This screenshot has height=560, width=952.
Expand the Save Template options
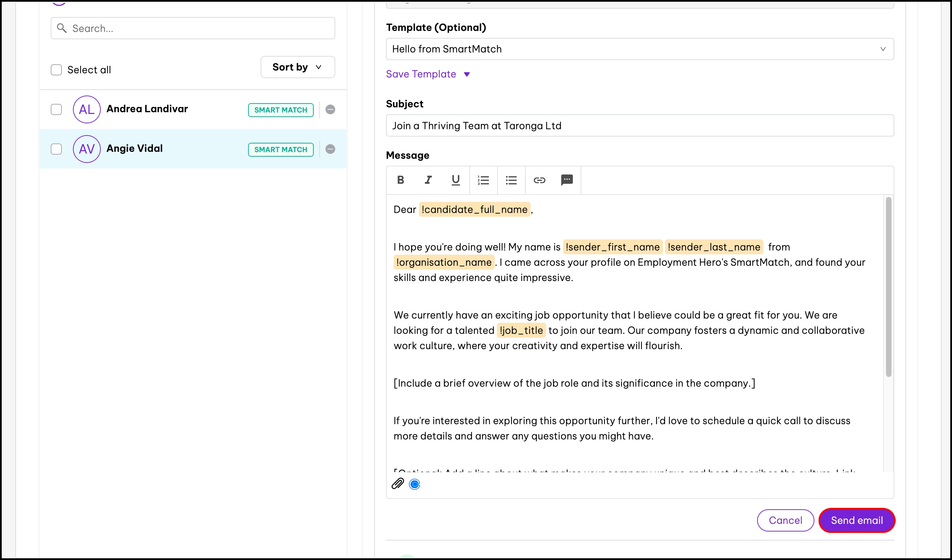[428, 74]
